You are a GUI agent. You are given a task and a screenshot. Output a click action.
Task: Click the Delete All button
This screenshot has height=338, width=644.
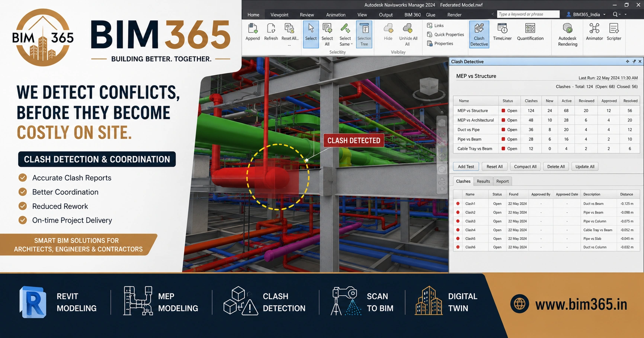point(556,167)
